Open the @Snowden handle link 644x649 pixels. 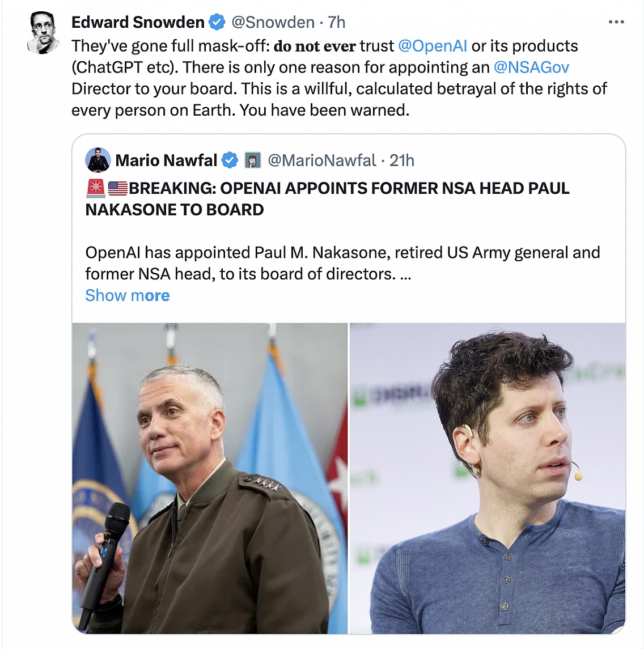coord(273,22)
